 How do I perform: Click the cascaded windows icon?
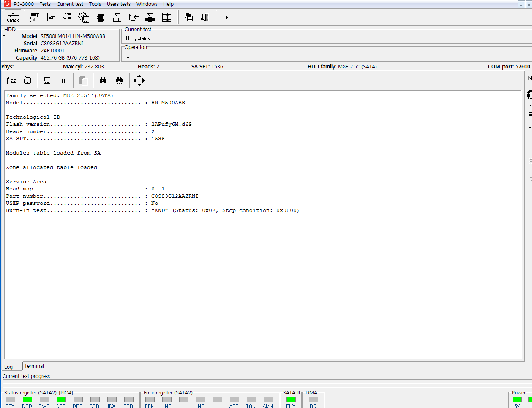pos(189,17)
